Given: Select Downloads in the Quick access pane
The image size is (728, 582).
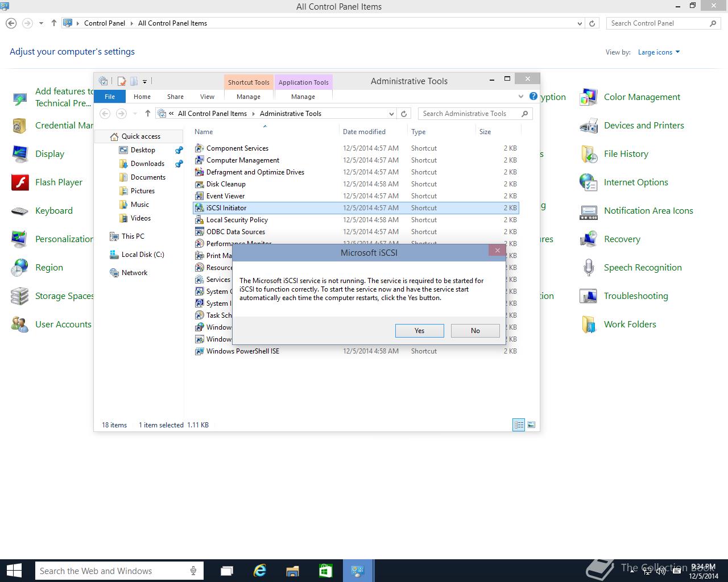Looking at the screenshot, I should (147, 164).
